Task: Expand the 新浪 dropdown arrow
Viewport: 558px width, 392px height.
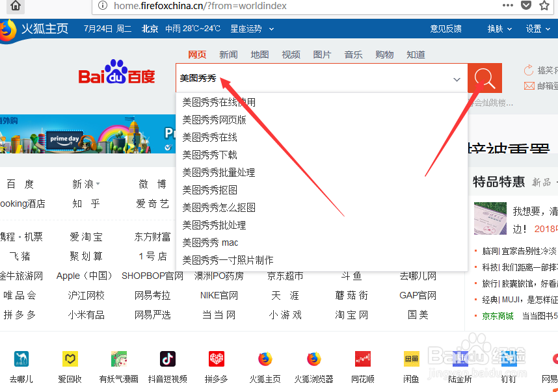Action: (98, 184)
